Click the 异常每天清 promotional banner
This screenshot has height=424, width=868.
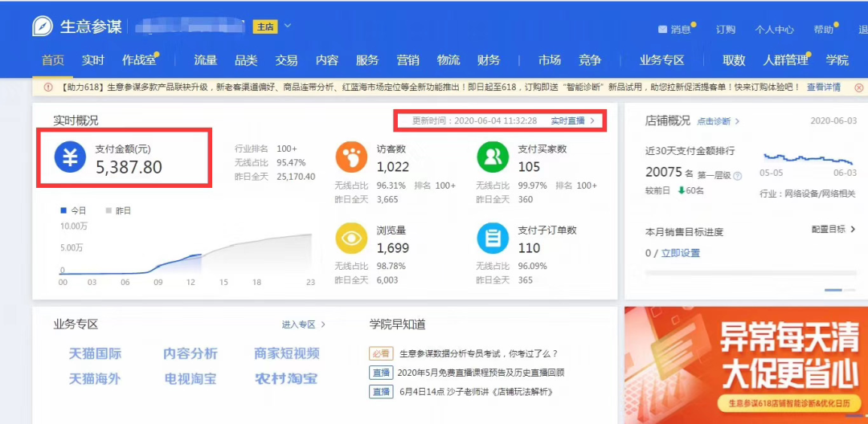(x=746, y=365)
